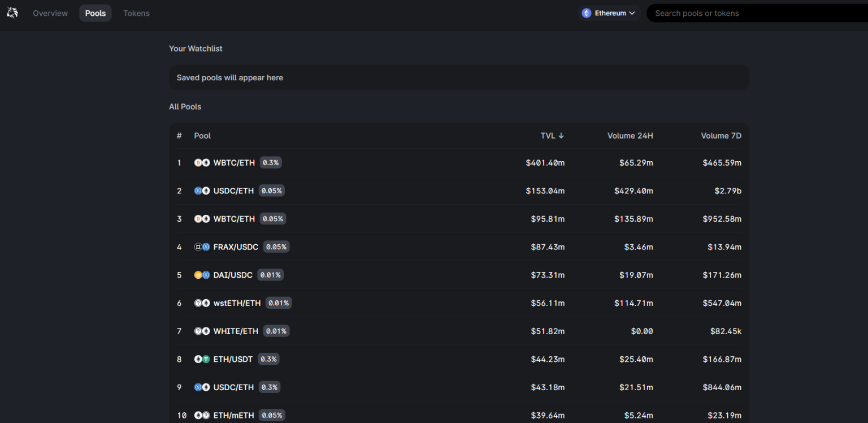This screenshot has height=423, width=868.
Task: Open WBTC/ETH 0.05% pool link
Action: (234, 219)
